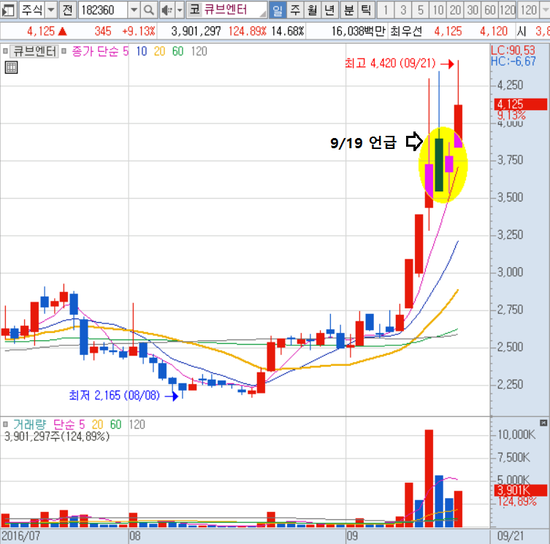
Task: Choose the 3 interval button
Action: click(403, 10)
